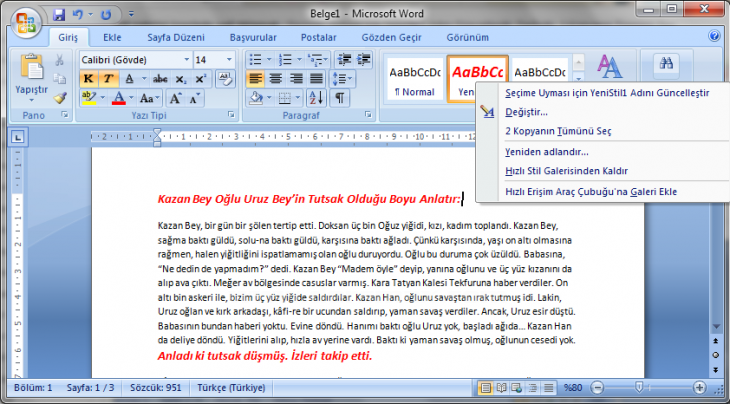Center align the paragraph text
The width and height of the screenshot is (730, 404).
[x=276, y=79]
